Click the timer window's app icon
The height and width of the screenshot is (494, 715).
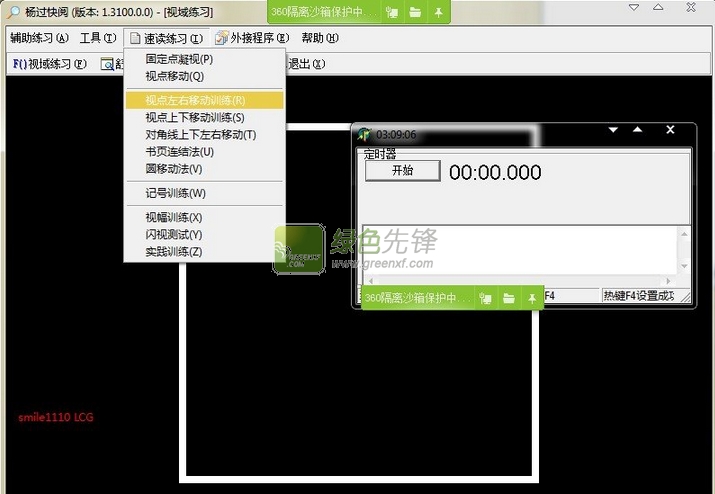click(364, 134)
